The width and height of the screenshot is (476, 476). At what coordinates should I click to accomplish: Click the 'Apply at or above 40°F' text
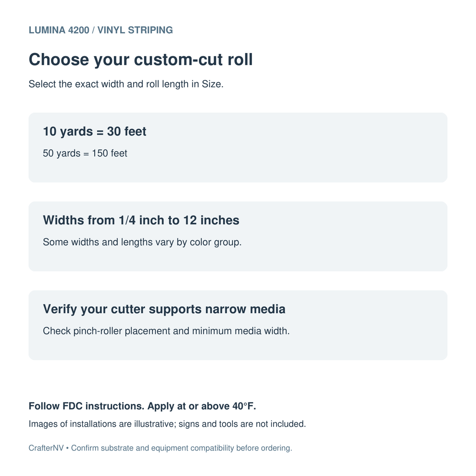(202, 406)
